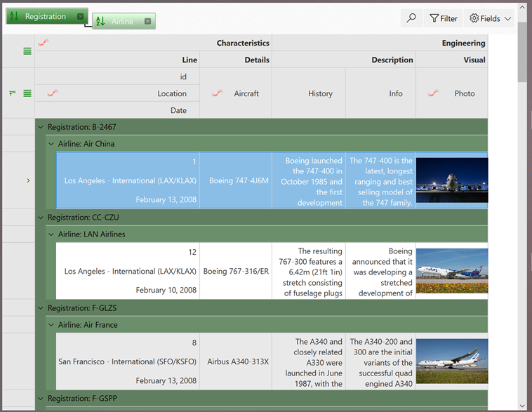Click the History cell starting 'The A340 and closely'

[x=309, y=361]
